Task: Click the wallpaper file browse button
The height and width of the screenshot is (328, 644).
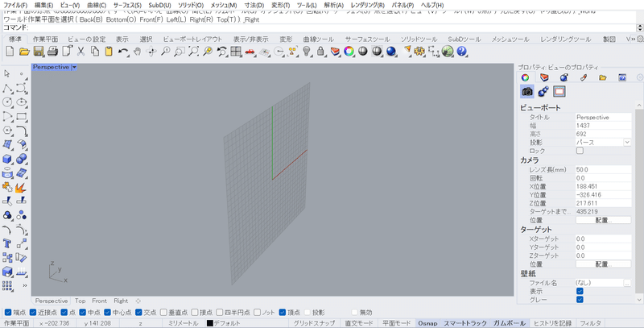Action: click(627, 283)
